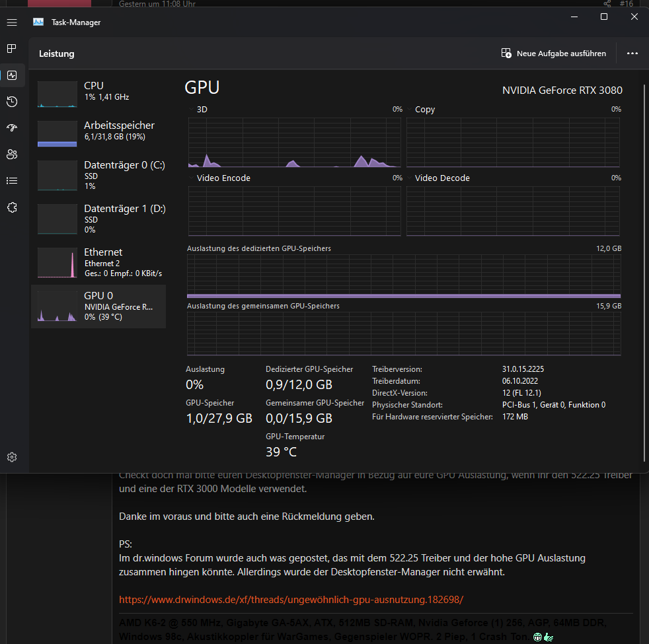This screenshot has width=649, height=644.
Task: Click the dedicated memory value 0,9/12,0 GB
Action: pos(299,384)
